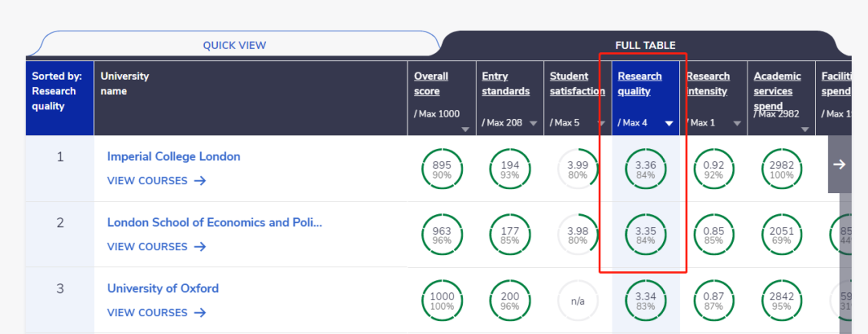Click the Research quality sort arrow
868x334 pixels.
coord(669,123)
